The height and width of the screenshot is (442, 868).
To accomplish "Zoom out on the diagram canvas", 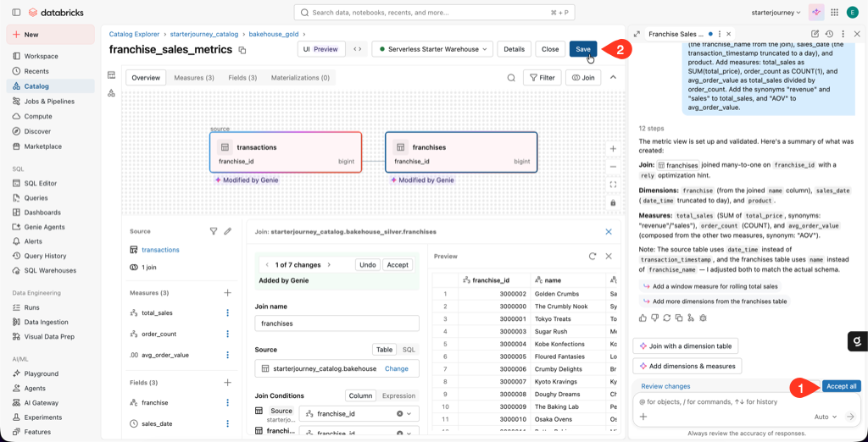I will (x=613, y=167).
